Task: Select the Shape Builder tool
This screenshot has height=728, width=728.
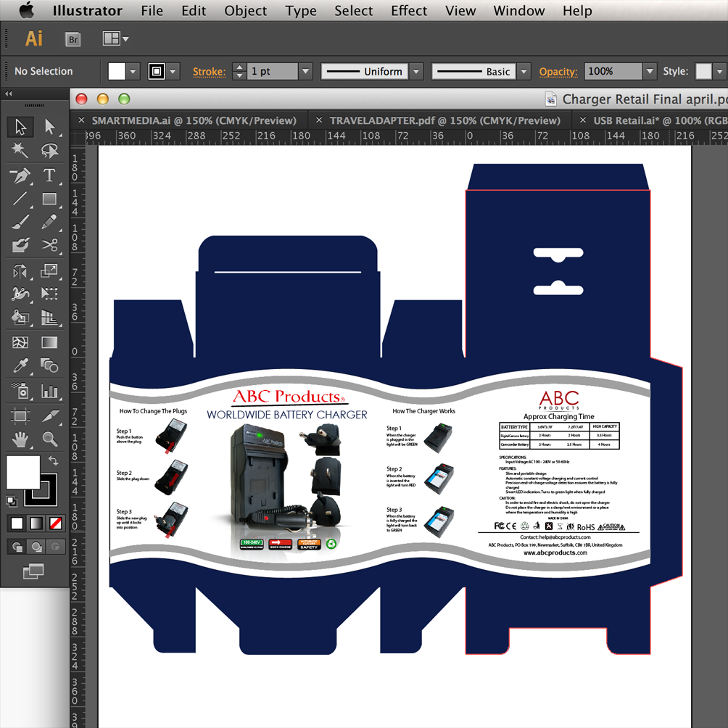Action: click(20, 317)
